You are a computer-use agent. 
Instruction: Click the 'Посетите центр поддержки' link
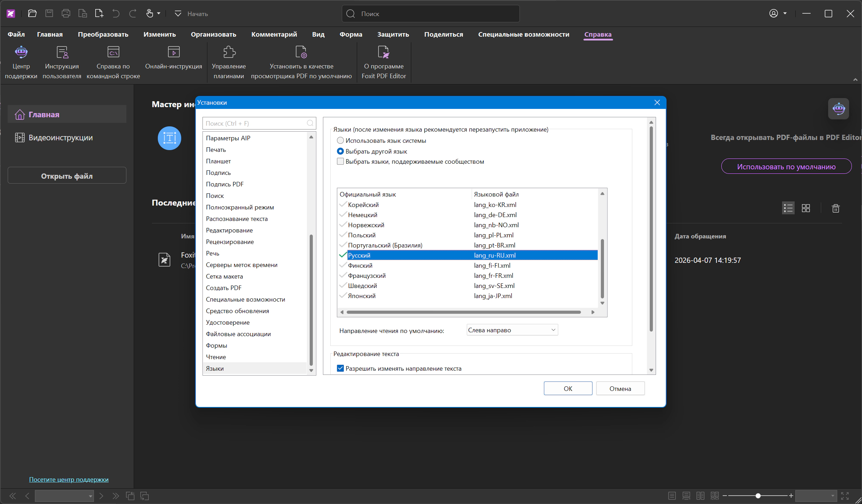[69, 480]
